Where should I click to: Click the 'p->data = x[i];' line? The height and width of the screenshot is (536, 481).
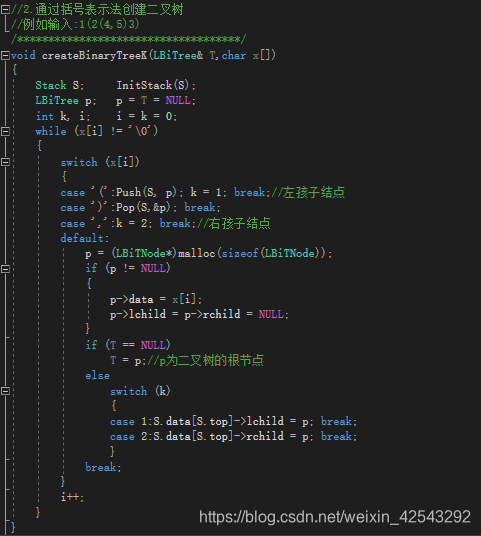click(156, 299)
